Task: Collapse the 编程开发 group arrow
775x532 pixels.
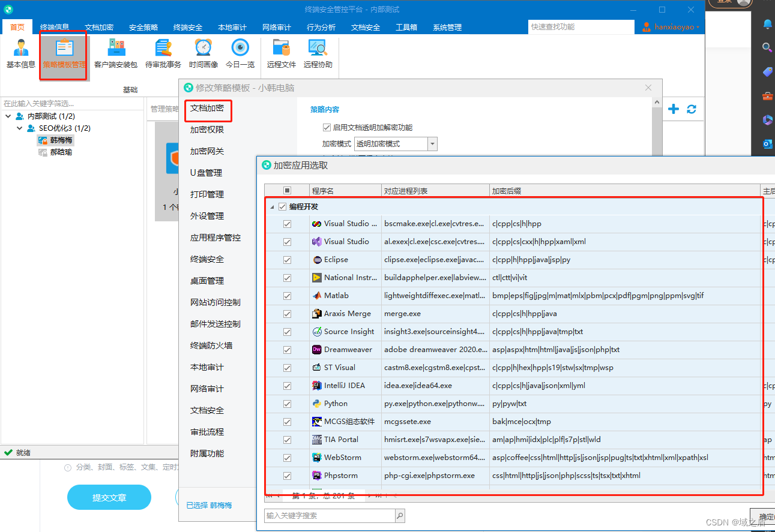Action: 272,207
